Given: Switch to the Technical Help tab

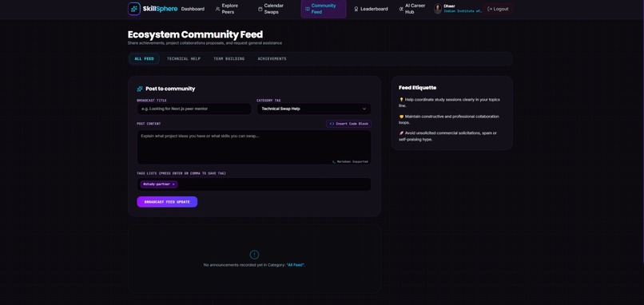Looking at the screenshot, I should tap(184, 59).
